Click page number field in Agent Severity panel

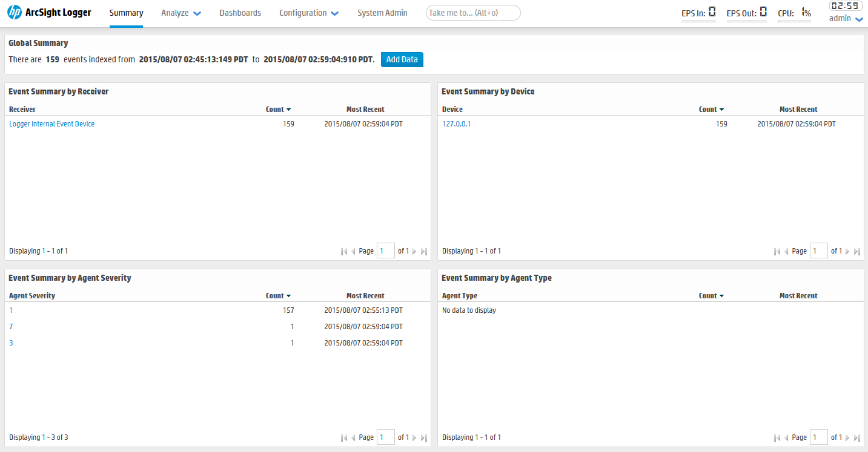(386, 437)
